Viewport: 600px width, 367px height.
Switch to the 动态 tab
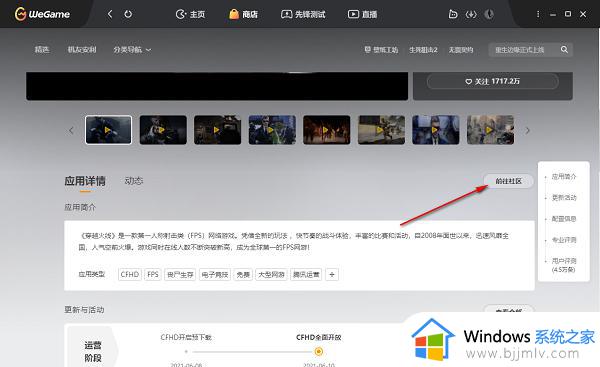134,181
